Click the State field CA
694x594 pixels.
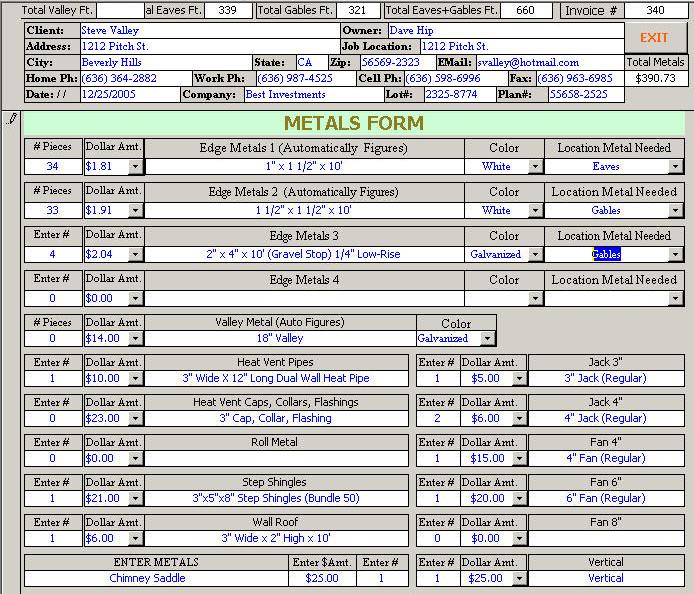[312, 62]
